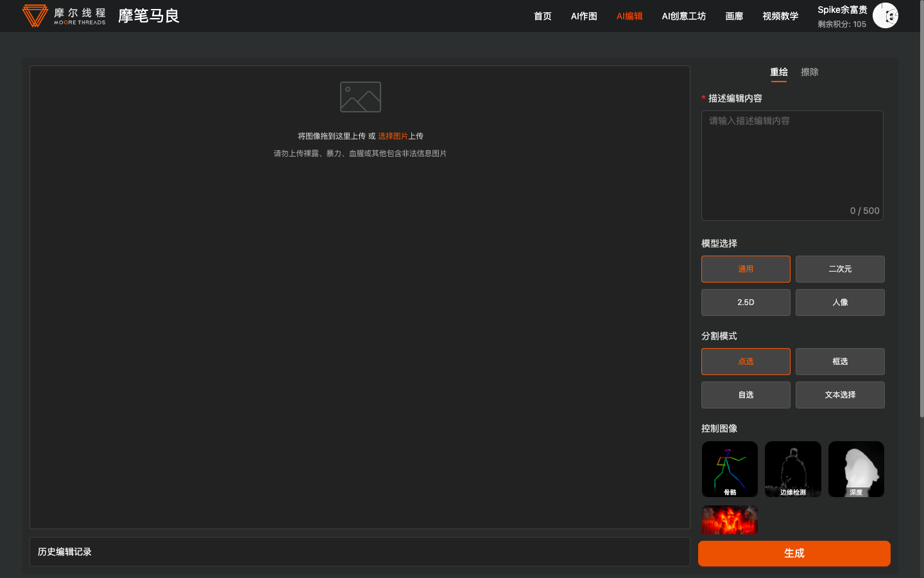The height and width of the screenshot is (578, 924).
Task: Enable 框选 box selection mode
Action: pyautogui.click(x=840, y=362)
